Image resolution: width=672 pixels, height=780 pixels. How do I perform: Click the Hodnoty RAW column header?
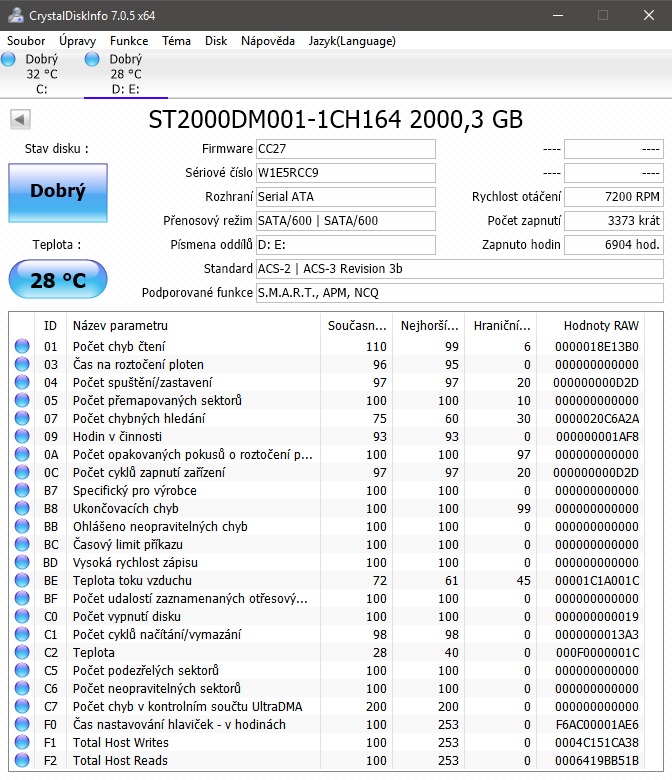[590, 326]
